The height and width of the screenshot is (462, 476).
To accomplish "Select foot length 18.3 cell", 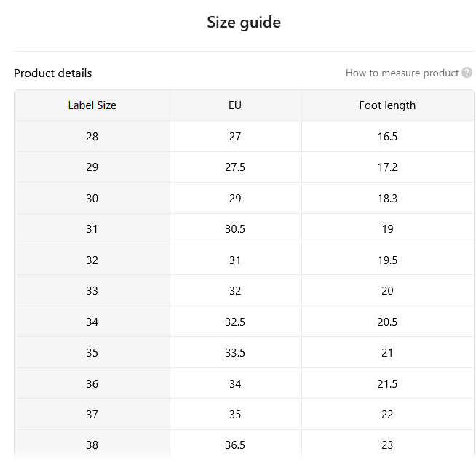I will pyautogui.click(x=387, y=198).
